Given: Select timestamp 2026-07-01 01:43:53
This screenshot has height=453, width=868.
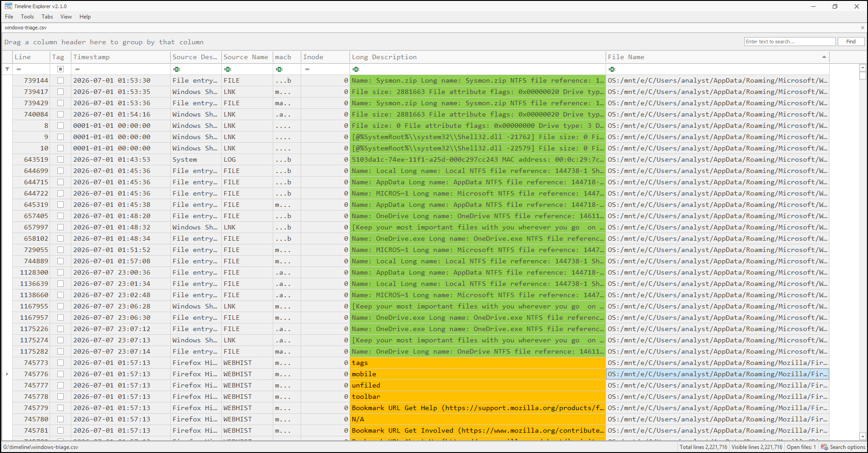Looking at the screenshot, I should pos(121,159).
